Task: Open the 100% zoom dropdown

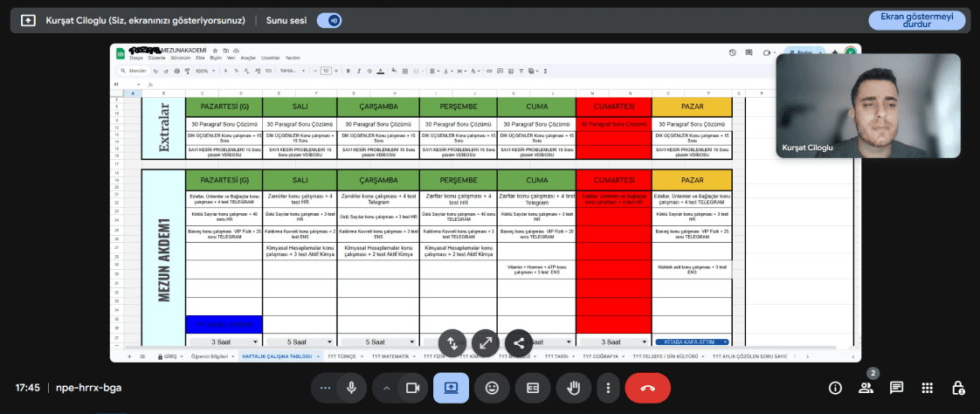Action: point(205,71)
